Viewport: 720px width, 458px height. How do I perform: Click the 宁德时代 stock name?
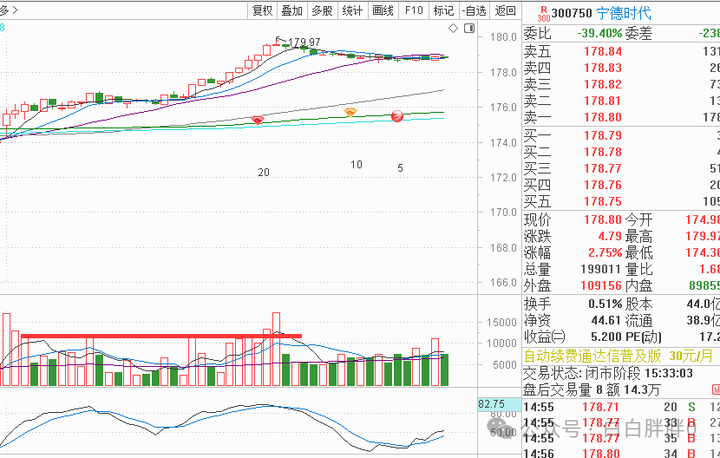(x=624, y=13)
